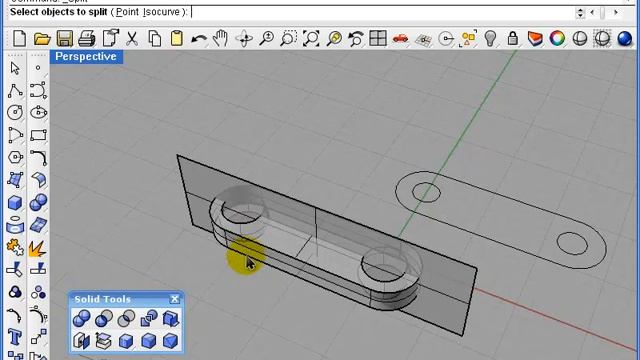Select the Circle tool
The height and width of the screenshot is (360, 640).
coord(15,112)
